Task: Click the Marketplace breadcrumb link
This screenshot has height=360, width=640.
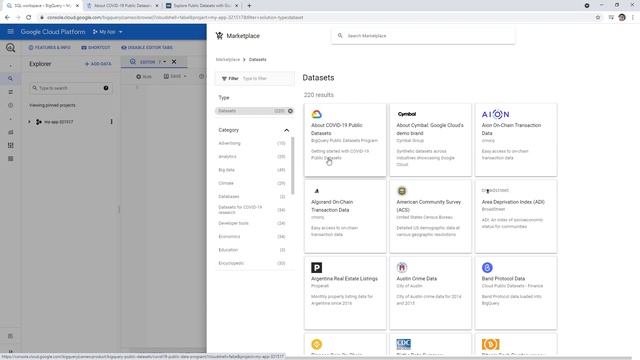Action: coord(228,60)
